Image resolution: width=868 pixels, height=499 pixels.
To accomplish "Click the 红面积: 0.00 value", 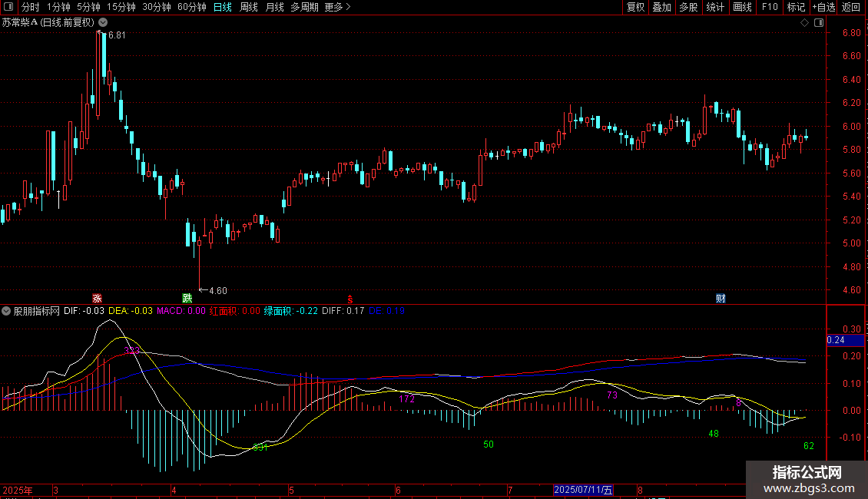I will (235, 311).
